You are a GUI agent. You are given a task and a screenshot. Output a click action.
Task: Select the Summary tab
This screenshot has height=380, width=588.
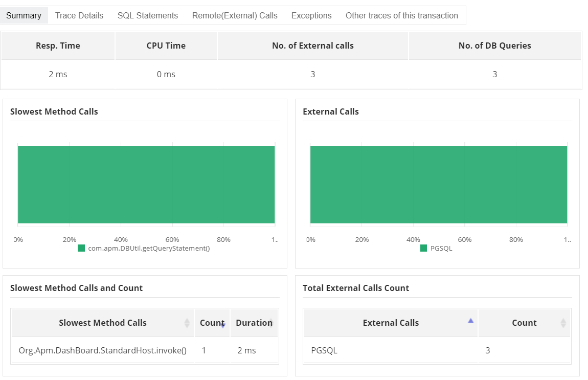[25, 15]
